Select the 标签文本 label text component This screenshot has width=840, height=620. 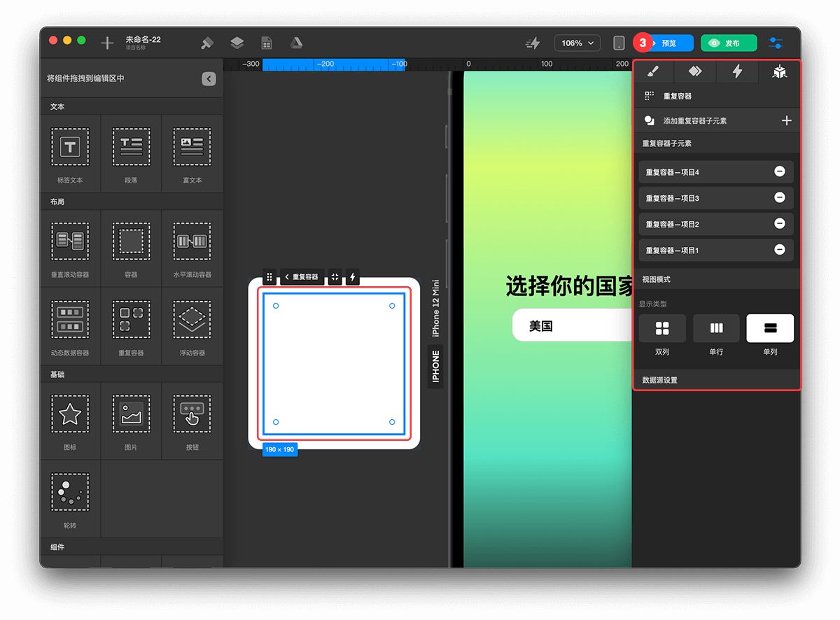tap(70, 154)
